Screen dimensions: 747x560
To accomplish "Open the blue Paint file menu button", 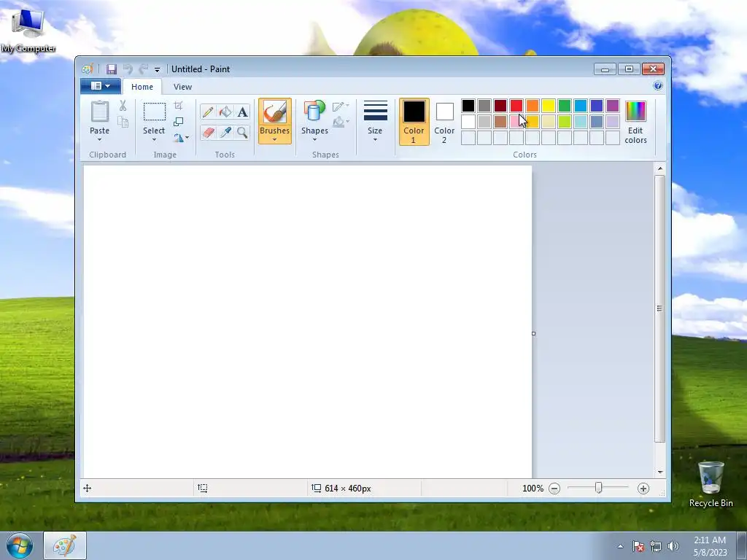I will [x=100, y=86].
